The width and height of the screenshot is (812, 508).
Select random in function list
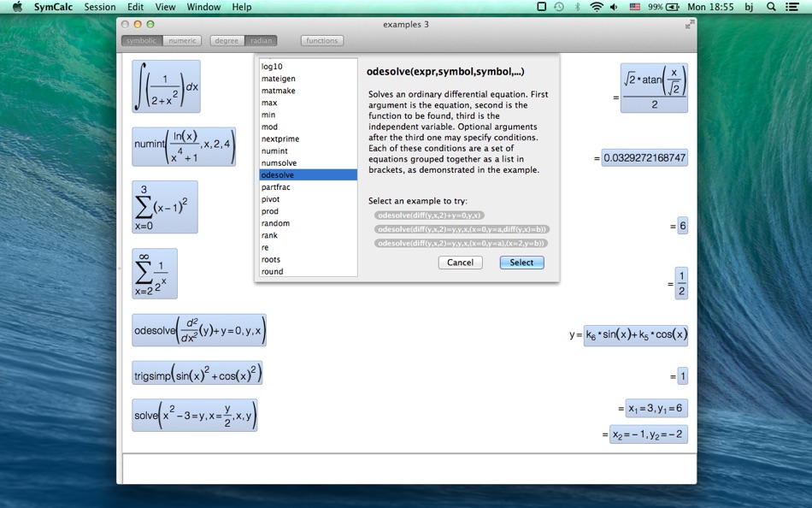(308, 223)
